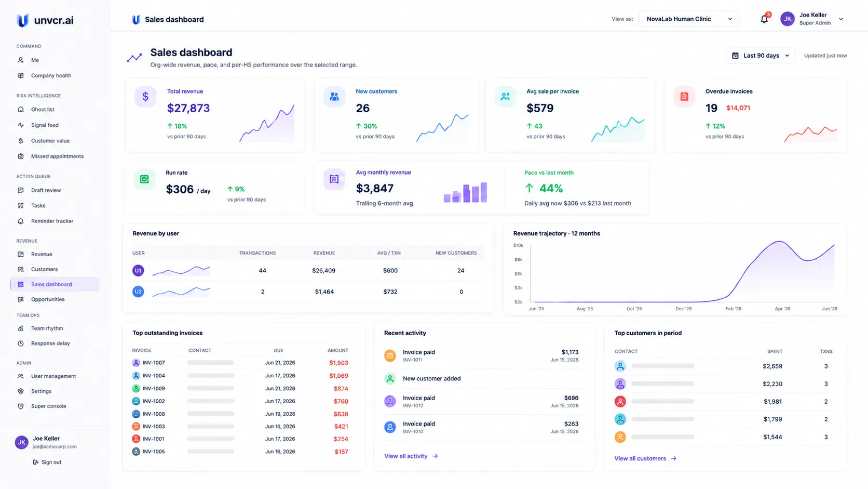Click the JK avatar in top bar
The width and height of the screenshot is (868, 489).
click(x=788, y=19)
